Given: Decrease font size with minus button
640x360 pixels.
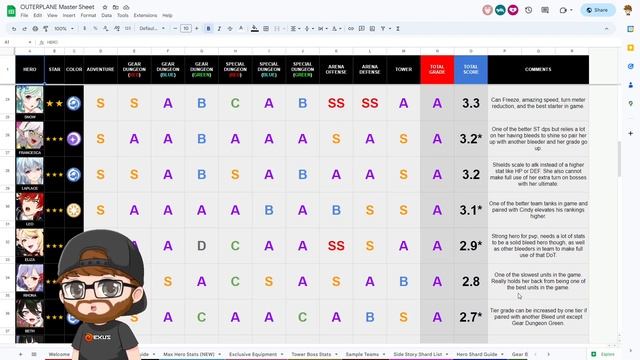Looking at the screenshot, I should 175,29.
